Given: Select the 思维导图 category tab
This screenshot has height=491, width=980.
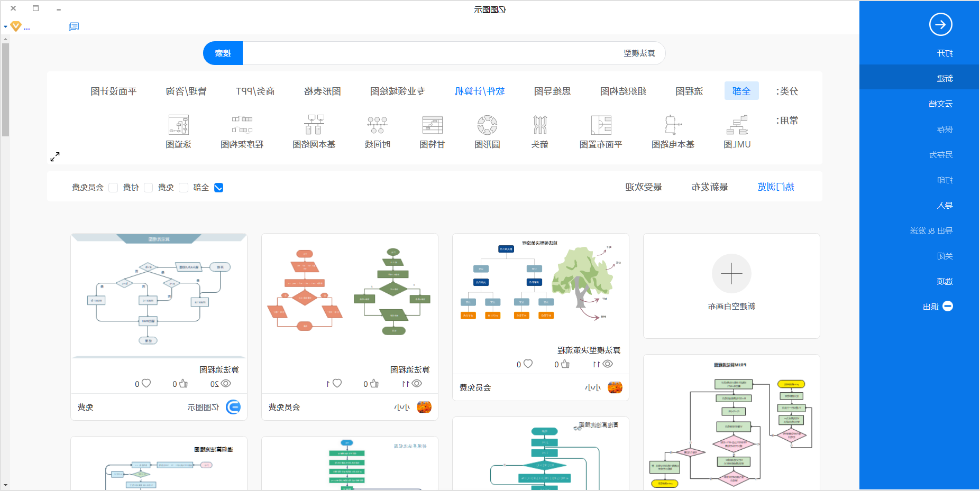Looking at the screenshot, I should click(552, 91).
